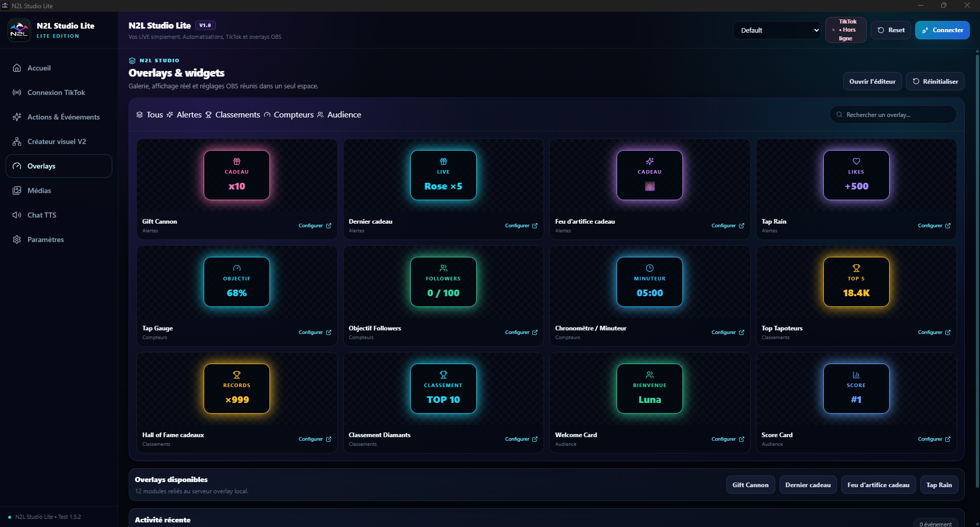Click the Welcome Card preview thumbnail
This screenshot has height=527, width=980.
point(650,389)
